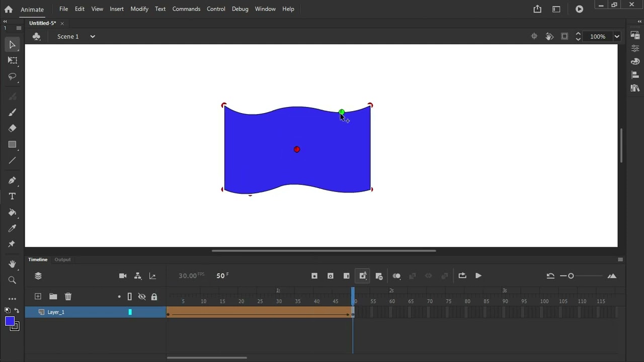644x362 pixels.
Task: Select the Pen tool
Action: [12, 180]
